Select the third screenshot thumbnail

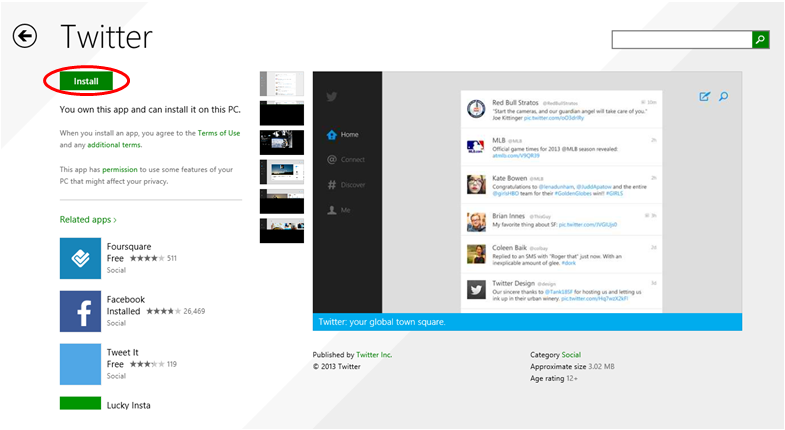point(282,143)
